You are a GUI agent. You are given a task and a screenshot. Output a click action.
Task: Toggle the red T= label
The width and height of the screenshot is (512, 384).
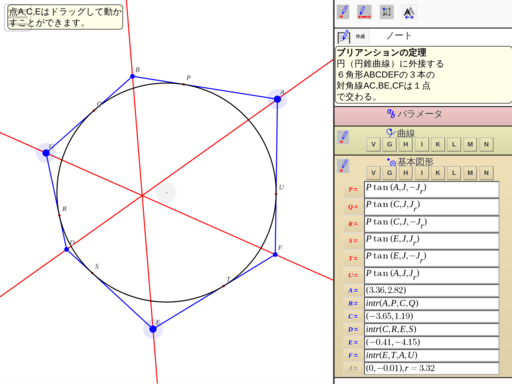coord(353,258)
